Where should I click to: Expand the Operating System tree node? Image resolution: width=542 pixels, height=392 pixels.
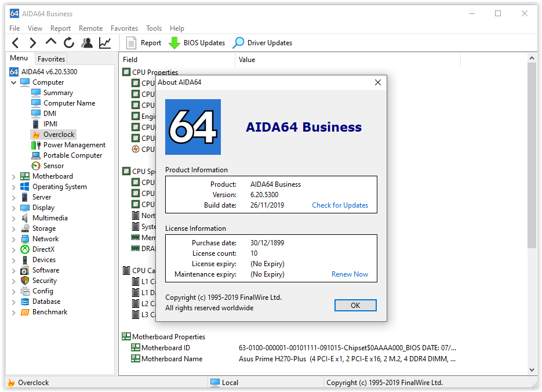14,187
